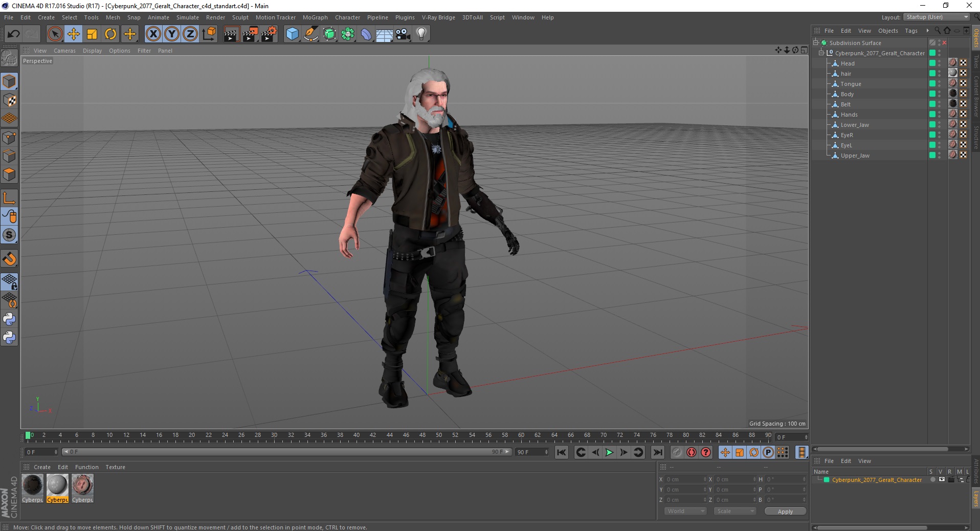Select the Live Selection tool

(x=55, y=34)
